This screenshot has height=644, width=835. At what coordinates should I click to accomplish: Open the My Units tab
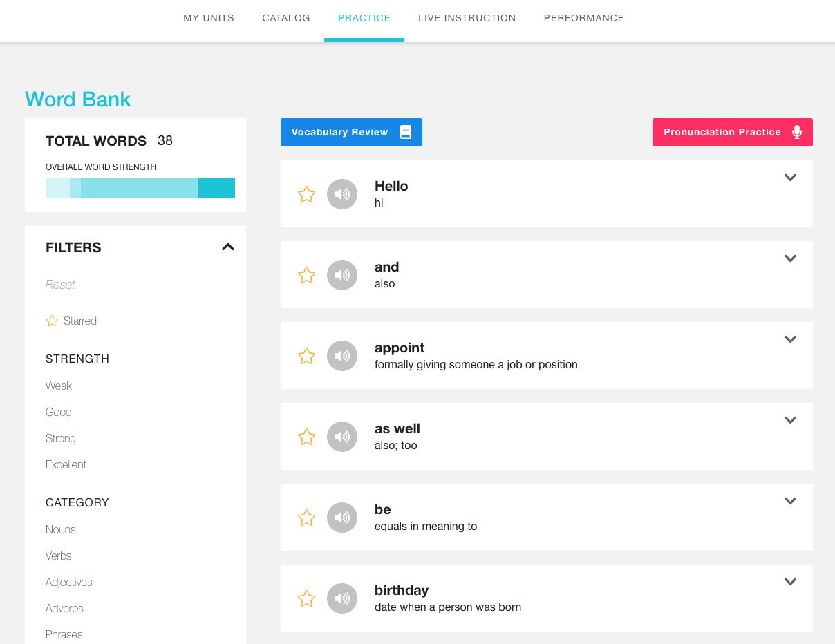pos(209,18)
